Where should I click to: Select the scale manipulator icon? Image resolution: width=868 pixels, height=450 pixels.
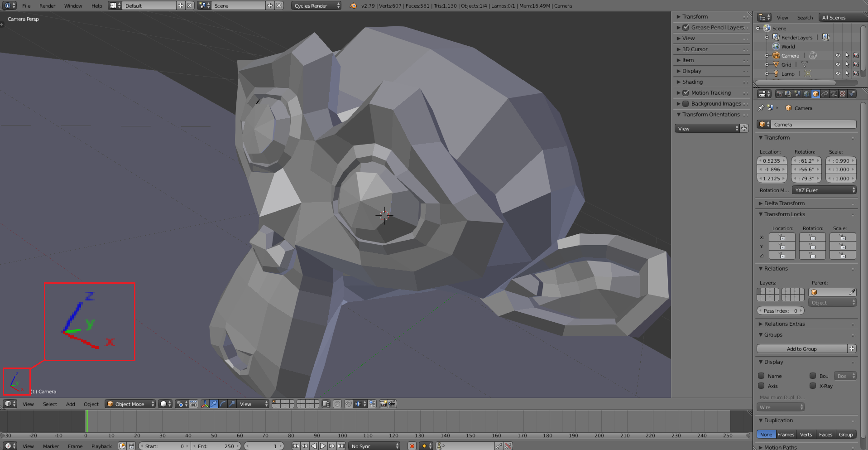pos(232,404)
